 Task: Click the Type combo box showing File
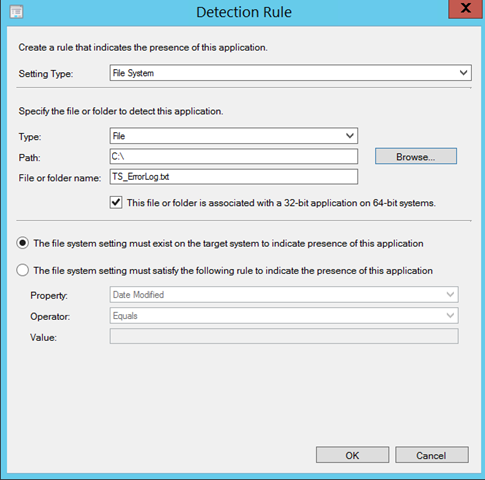click(x=234, y=136)
